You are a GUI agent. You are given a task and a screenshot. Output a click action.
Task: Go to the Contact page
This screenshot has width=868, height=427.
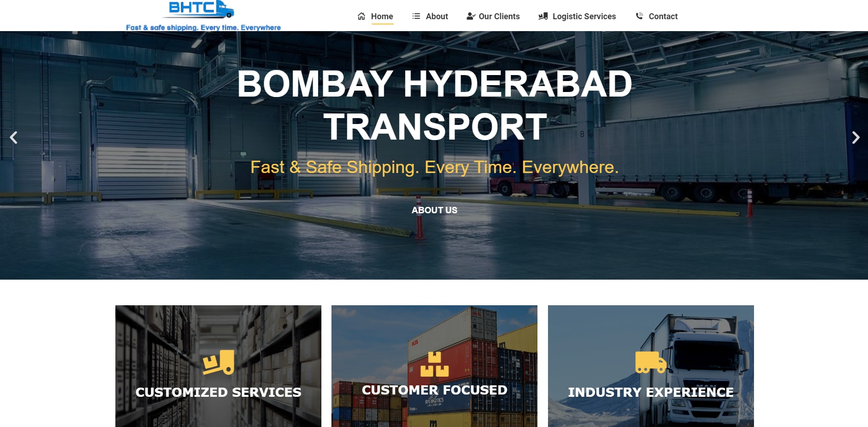pyautogui.click(x=663, y=16)
